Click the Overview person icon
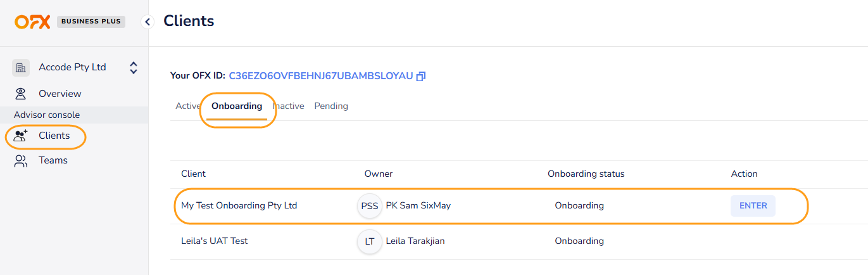This screenshot has height=275, width=868. 21,94
